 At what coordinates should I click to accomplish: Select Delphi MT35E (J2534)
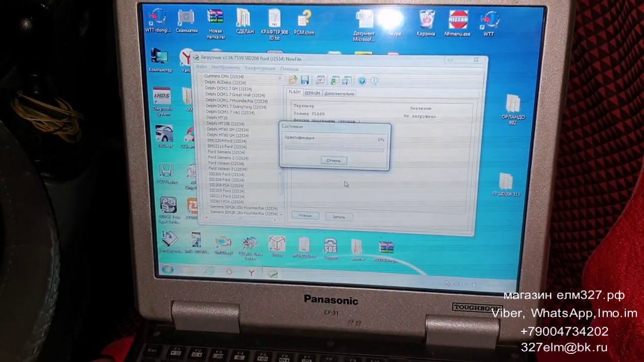(225, 124)
